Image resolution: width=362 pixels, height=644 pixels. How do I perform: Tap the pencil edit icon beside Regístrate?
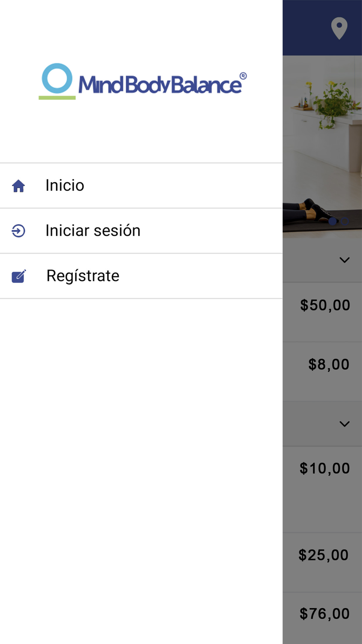point(19,276)
